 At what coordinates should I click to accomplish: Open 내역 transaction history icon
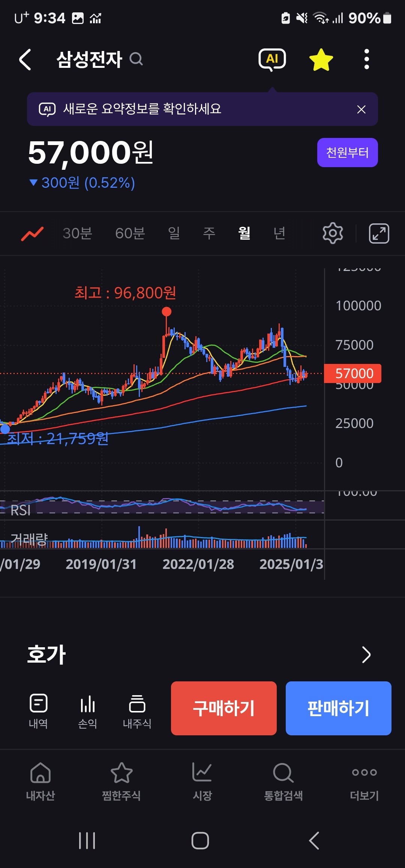38,711
